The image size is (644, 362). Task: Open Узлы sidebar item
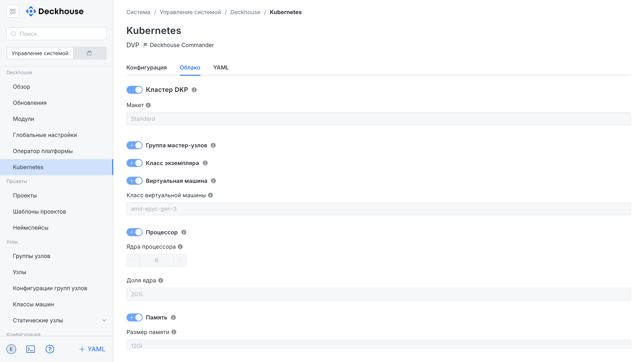tap(56, 272)
